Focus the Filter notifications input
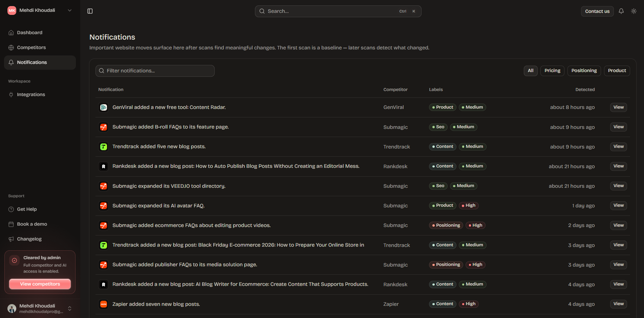 155,71
